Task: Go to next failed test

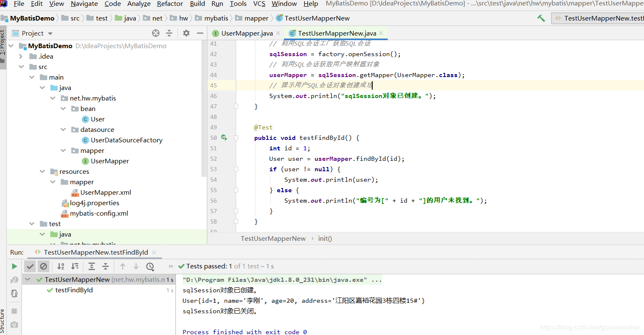Action: (136, 266)
